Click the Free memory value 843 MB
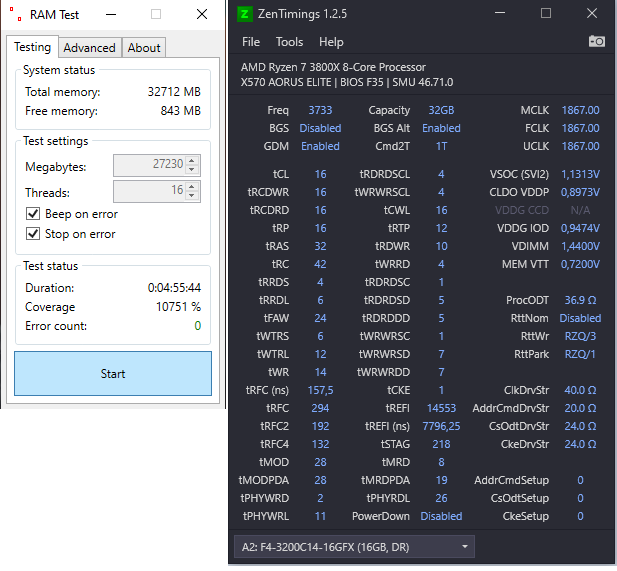Screen dimensions: 617x571 point(181,111)
